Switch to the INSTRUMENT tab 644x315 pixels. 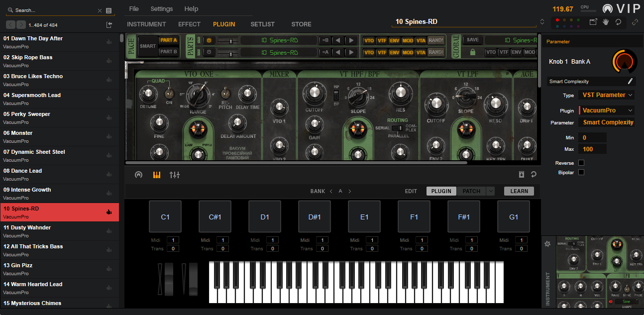[146, 24]
